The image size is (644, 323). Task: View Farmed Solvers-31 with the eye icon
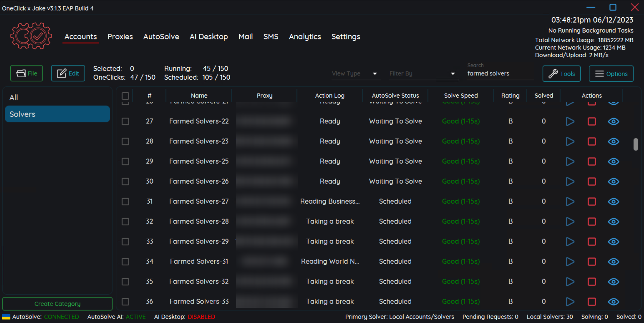click(x=613, y=262)
